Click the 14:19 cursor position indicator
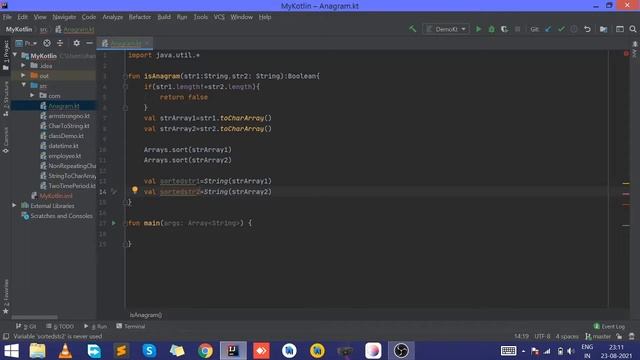The width and height of the screenshot is (640, 360). [x=521, y=336]
